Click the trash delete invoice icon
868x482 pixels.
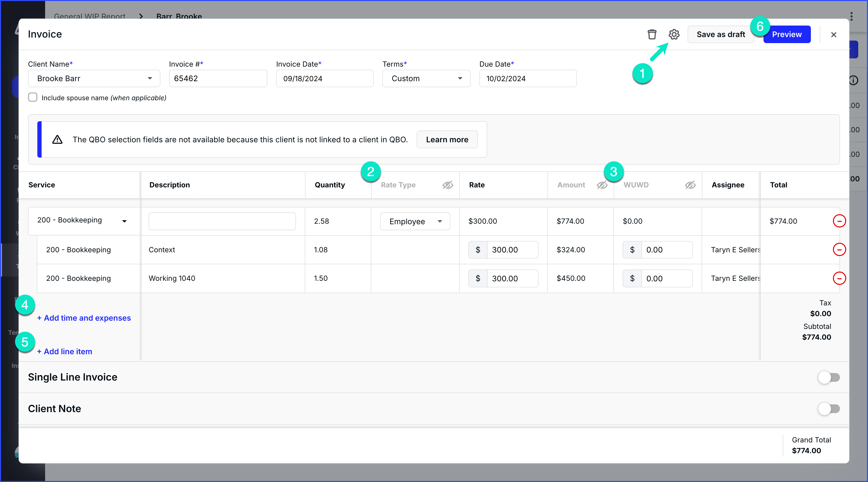point(652,34)
